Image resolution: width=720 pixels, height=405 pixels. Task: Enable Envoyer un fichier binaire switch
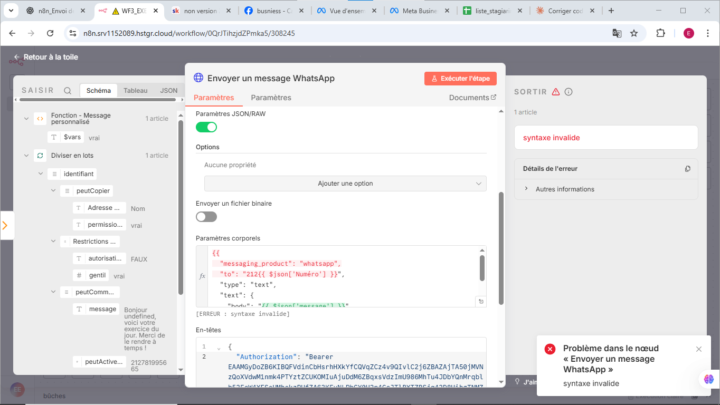coord(206,217)
